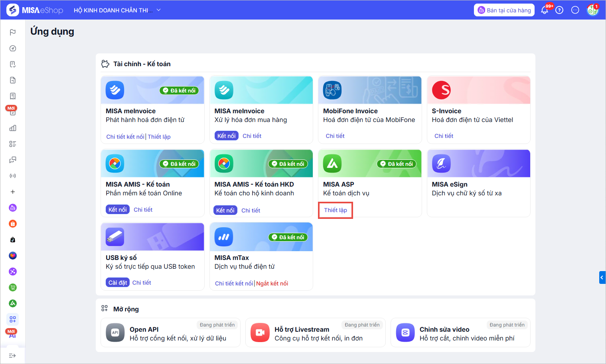Click Cài đặt on the USB ký số card

point(118,283)
